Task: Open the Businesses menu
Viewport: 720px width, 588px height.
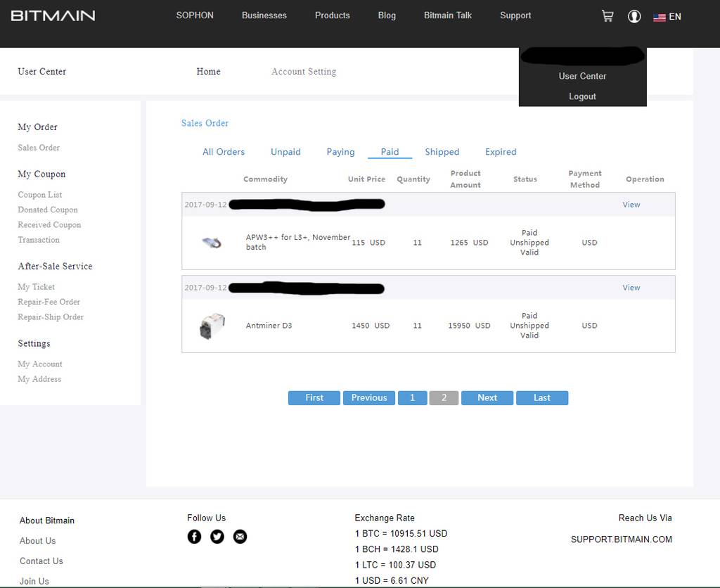Action: click(x=264, y=15)
